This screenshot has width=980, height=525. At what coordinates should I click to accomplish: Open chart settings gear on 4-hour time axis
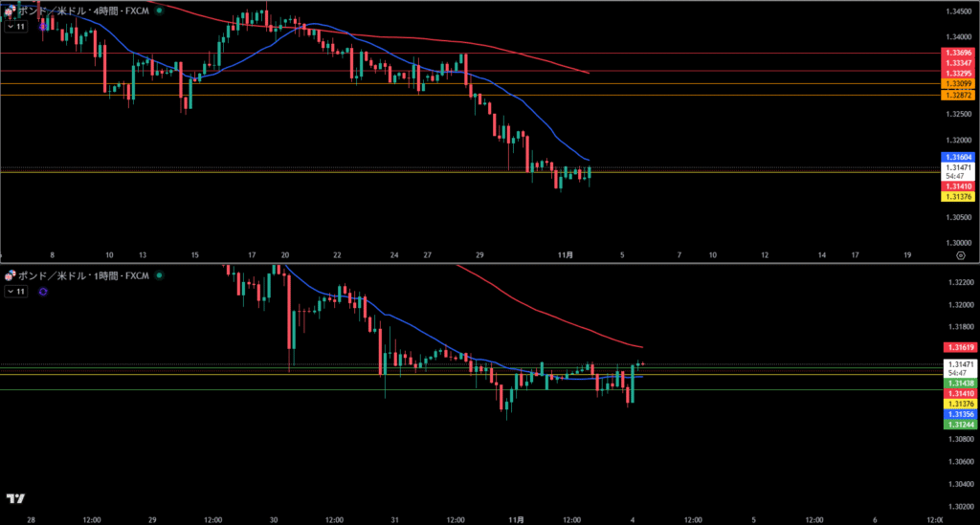point(960,256)
